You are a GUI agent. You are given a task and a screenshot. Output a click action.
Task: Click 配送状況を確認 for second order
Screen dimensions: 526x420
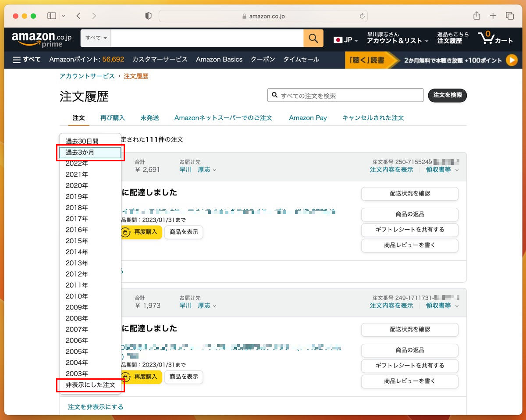(x=410, y=329)
